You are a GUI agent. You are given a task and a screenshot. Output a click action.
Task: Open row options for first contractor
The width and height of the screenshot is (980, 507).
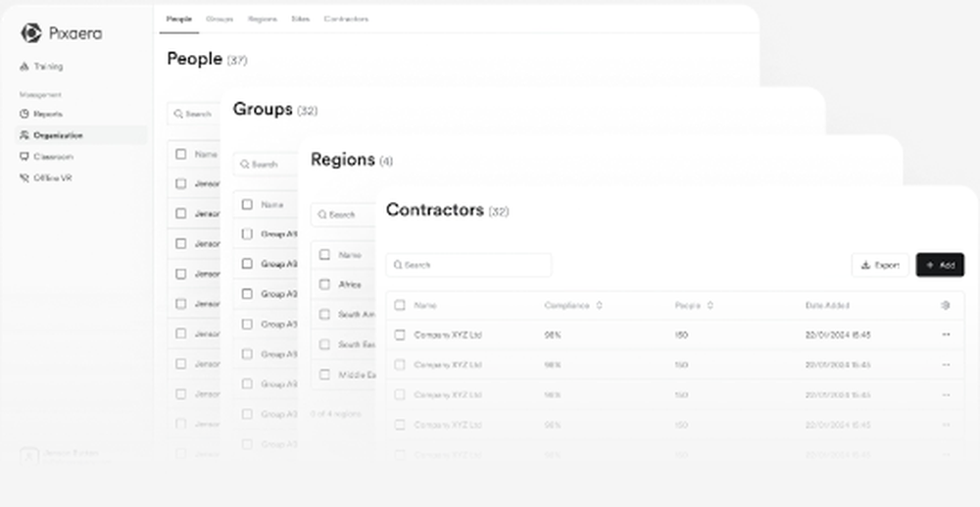tap(945, 335)
